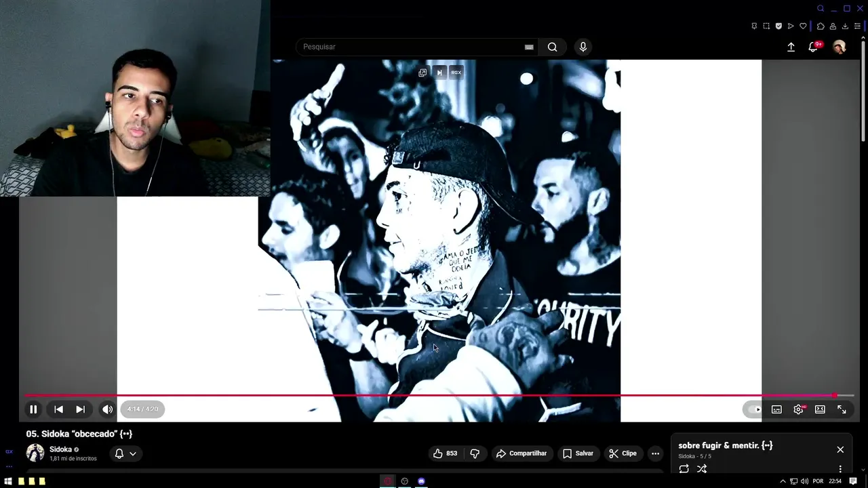
Task: Open fullscreen with the player's expand icon
Action: pyautogui.click(x=842, y=409)
